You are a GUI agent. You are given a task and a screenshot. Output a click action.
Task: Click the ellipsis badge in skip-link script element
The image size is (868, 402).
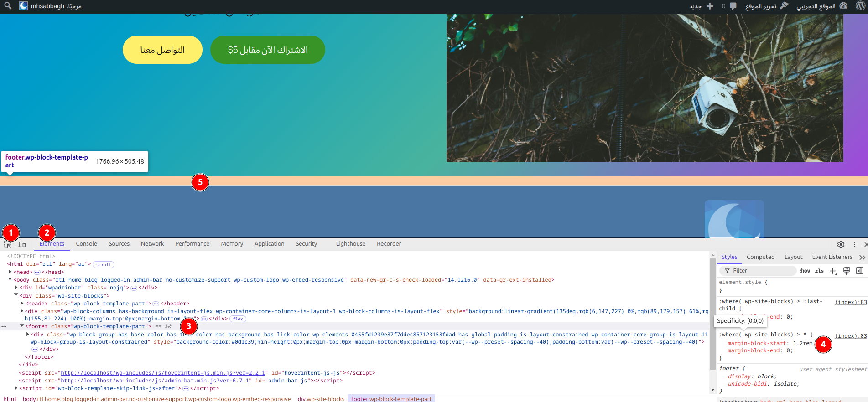point(186,389)
